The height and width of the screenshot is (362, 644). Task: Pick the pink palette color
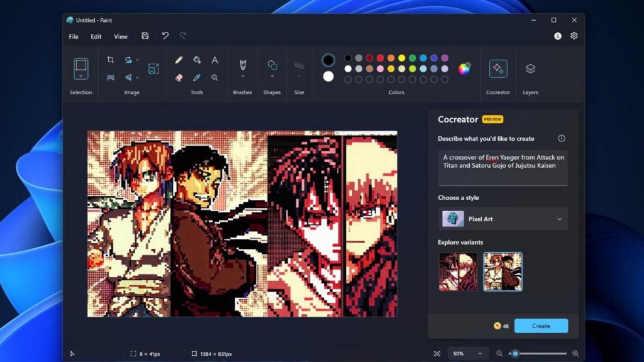tap(380, 69)
